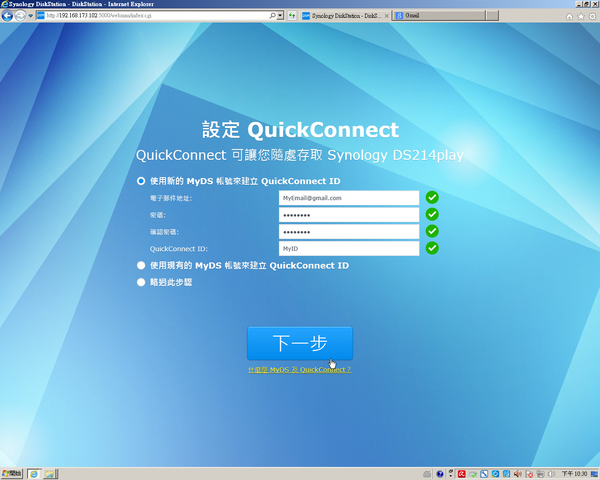Close the Synology DiskStation tab
600x480 pixels.
click(386, 16)
